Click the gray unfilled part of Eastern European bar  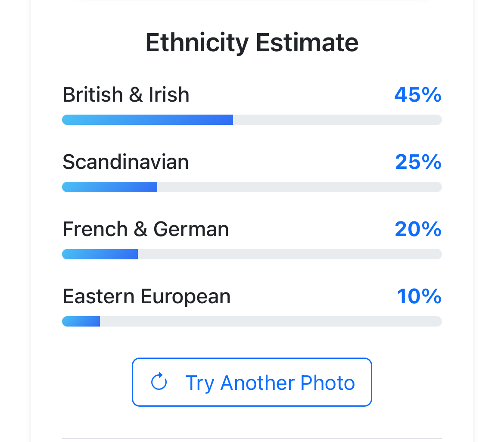[x=271, y=321]
